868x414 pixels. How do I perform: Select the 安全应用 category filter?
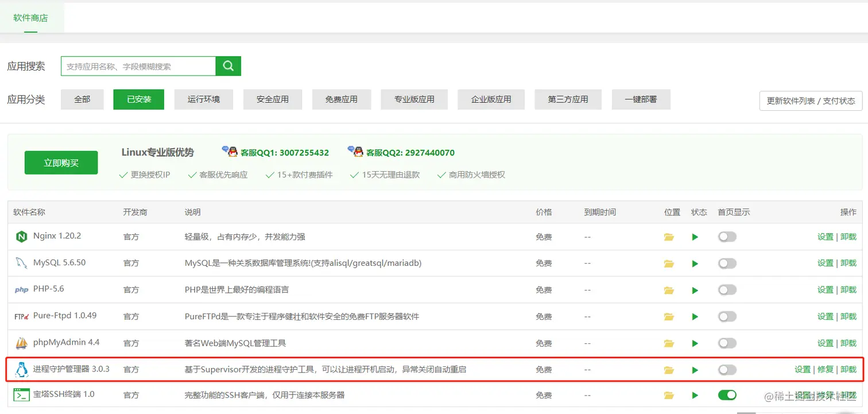(273, 99)
